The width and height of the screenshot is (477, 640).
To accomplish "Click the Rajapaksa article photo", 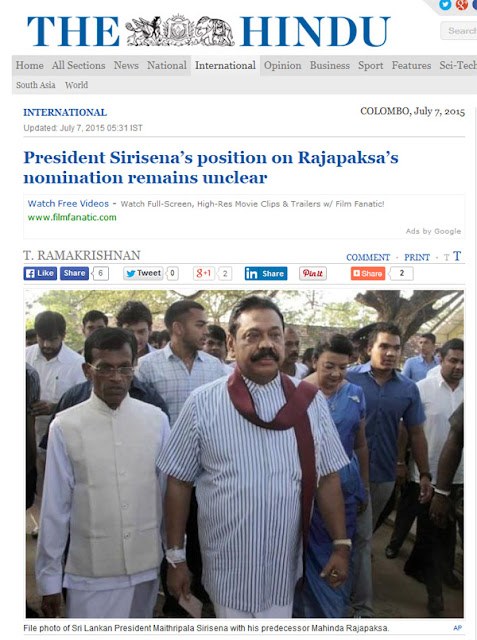I will coord(244,453).
